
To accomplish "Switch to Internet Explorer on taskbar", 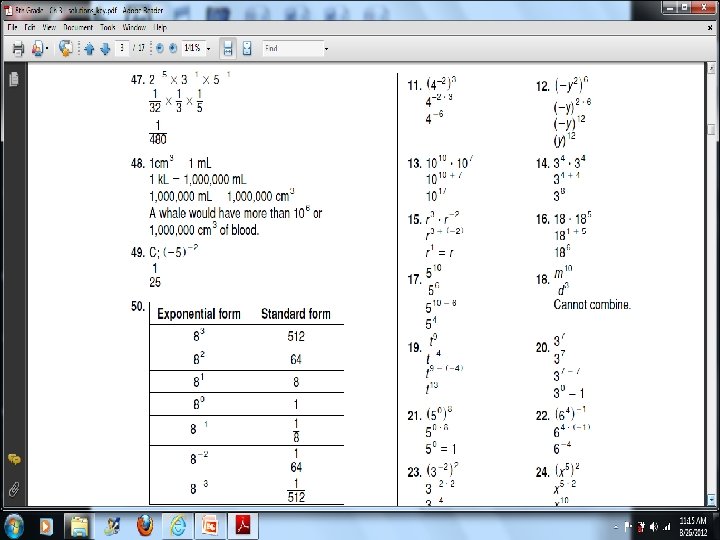I will pos(177,526).
